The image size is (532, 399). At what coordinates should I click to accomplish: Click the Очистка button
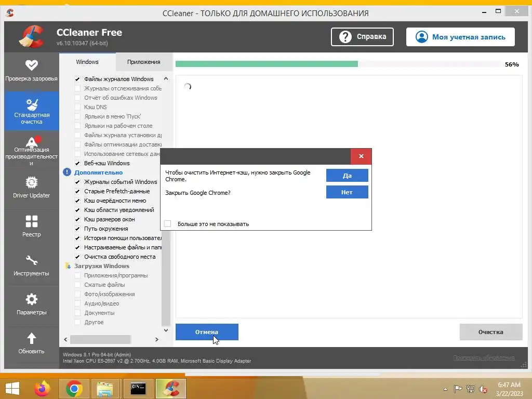point(491,332)
